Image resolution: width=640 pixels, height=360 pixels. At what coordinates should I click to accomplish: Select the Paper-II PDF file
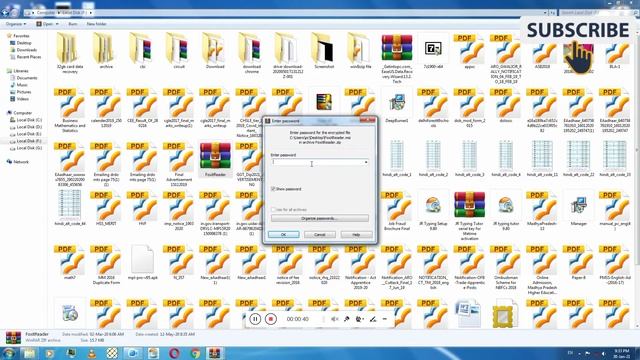tap(578, 261)
